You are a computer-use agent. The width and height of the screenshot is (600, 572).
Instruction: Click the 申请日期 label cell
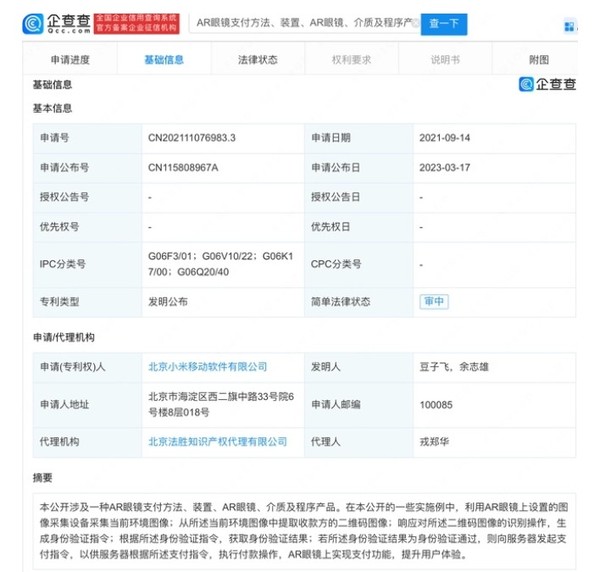[359, 138]
